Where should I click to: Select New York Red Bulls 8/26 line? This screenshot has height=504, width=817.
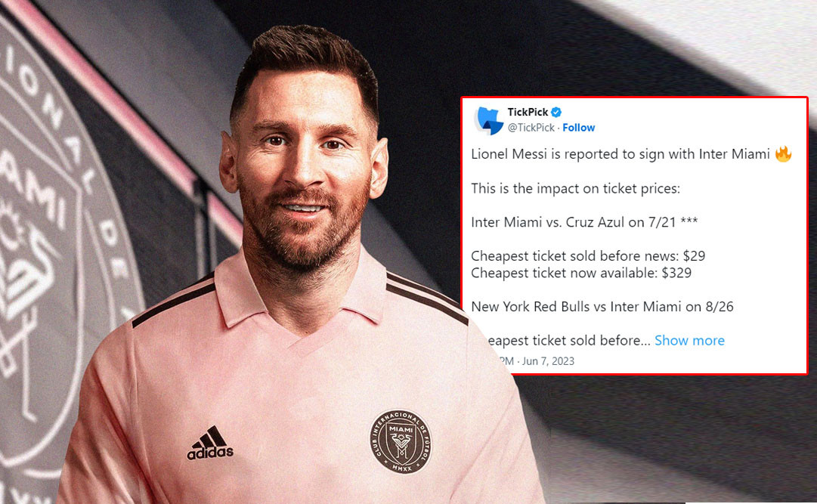(602, 307)
